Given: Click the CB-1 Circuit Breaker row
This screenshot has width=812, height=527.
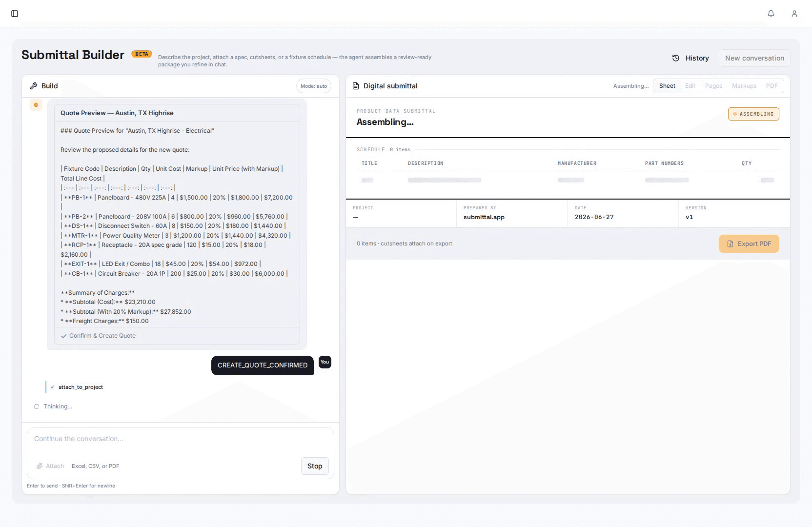Looking at the screenshot, I should (174, 274).
